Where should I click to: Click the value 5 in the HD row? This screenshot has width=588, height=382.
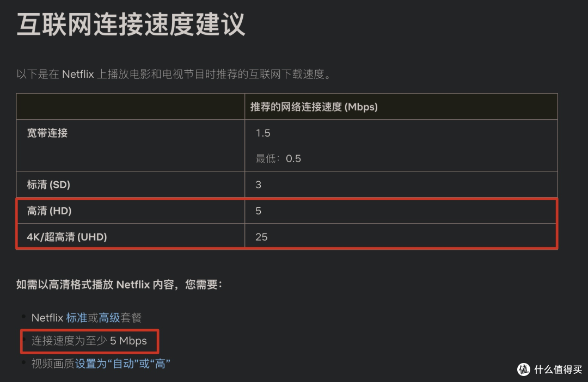pyautogui.click(x=259, y=211)
